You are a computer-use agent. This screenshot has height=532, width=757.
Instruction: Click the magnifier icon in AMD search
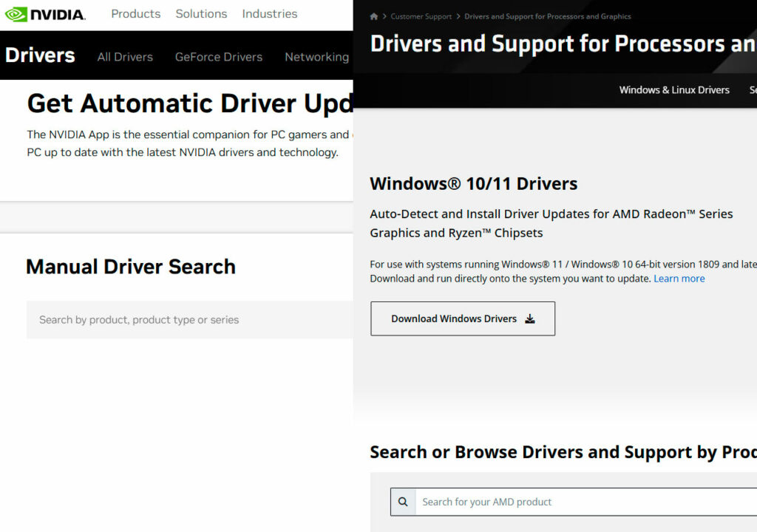403,502
